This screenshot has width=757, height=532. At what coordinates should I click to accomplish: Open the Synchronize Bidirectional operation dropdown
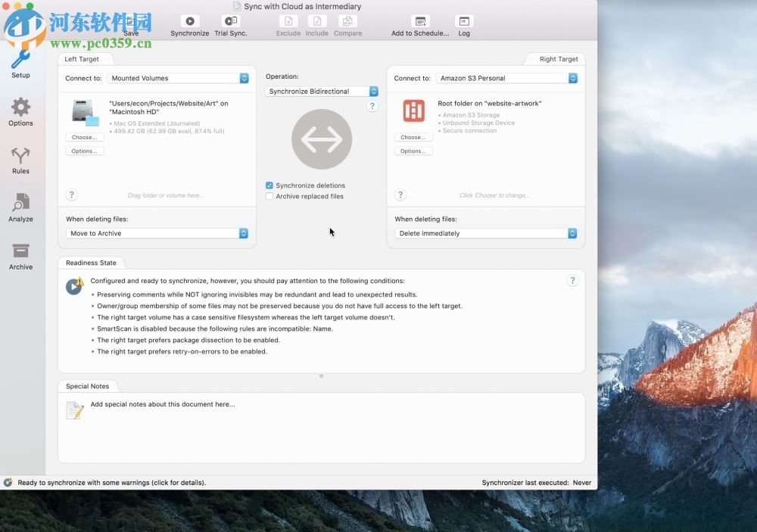321,91
